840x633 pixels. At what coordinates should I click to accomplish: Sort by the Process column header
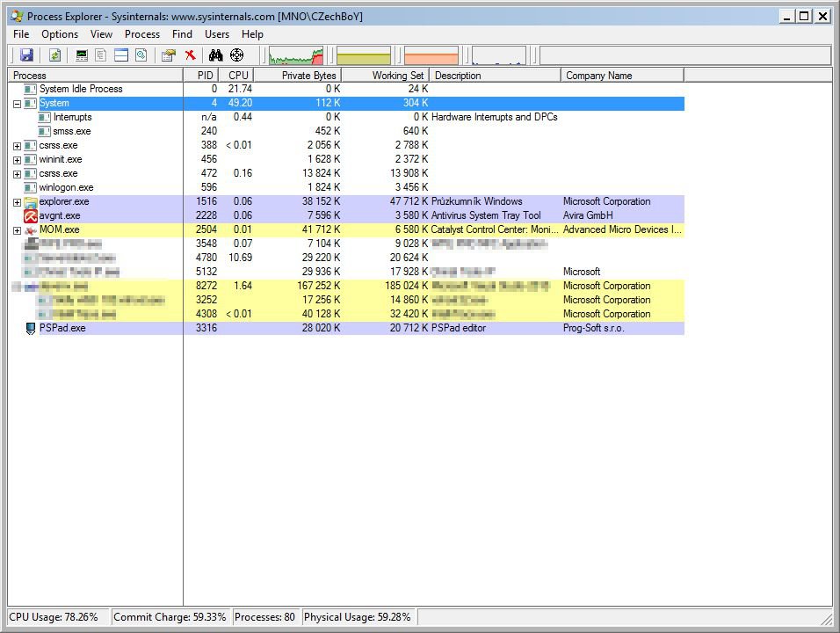(x=96, y=75)
